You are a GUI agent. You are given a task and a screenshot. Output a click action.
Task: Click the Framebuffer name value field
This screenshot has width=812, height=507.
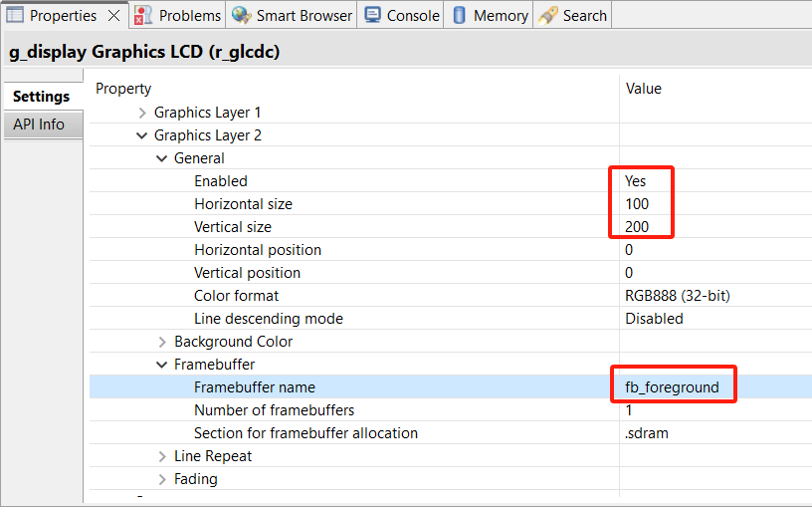(x=665, y=387)
